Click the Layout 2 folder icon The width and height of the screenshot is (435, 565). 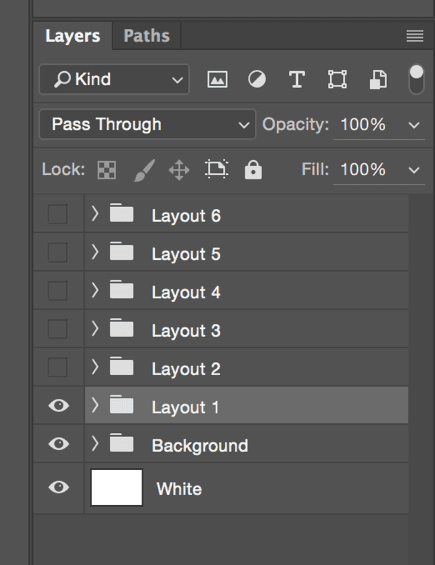121,366
